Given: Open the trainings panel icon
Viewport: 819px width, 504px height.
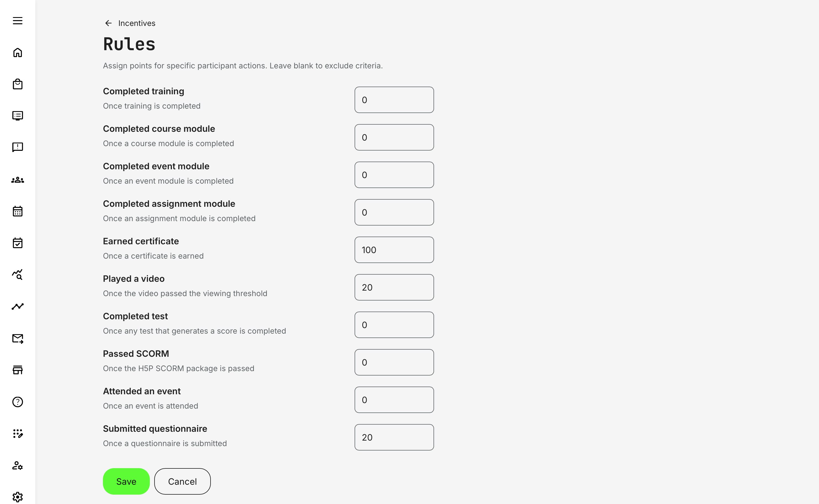Looking at the screenshot, I should point(17,115).
